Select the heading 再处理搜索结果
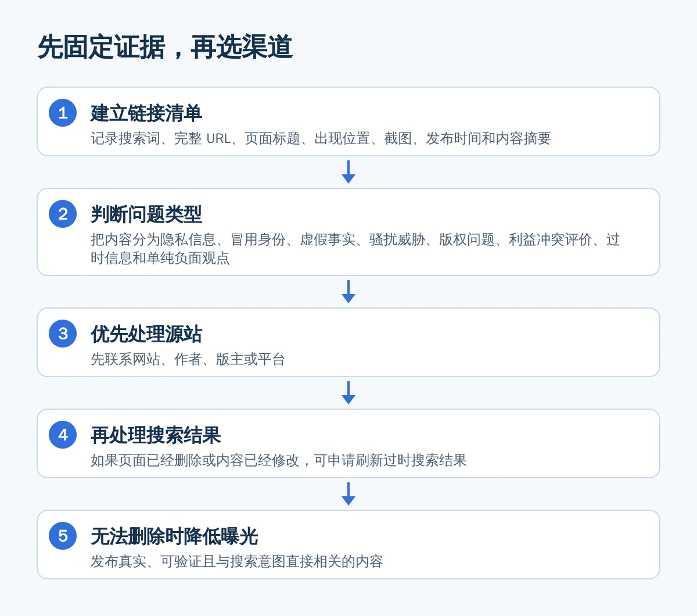This screenshot has width=697, height=616. point(156,435)
